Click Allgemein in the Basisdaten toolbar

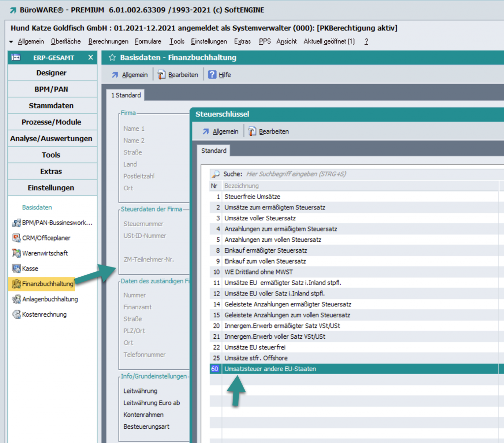134,75
